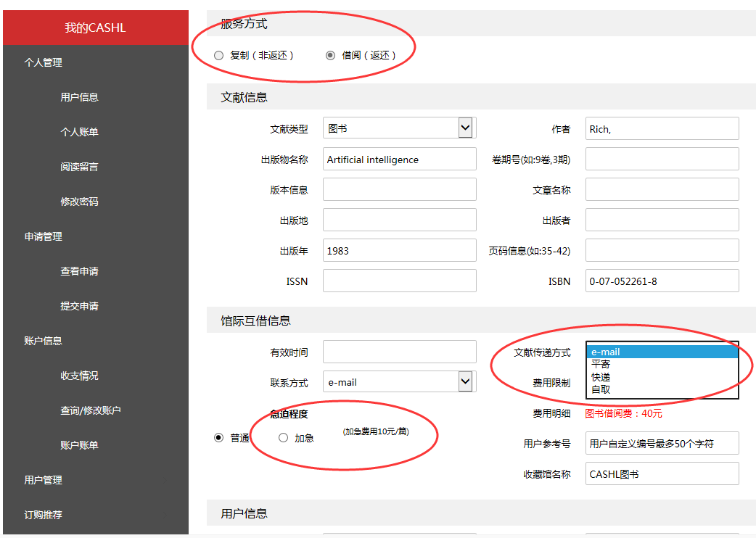Open 收支情况 under account info
Screen dimensions: 756x538
(x=79, y=376)
